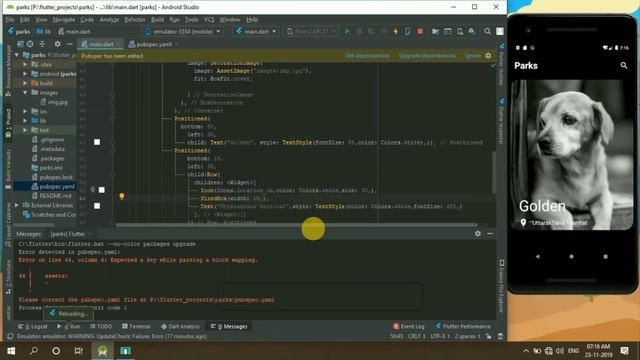This screenshot has width=640, height=360.
Task: Open the Event Log button
Action: coord(409,326)
